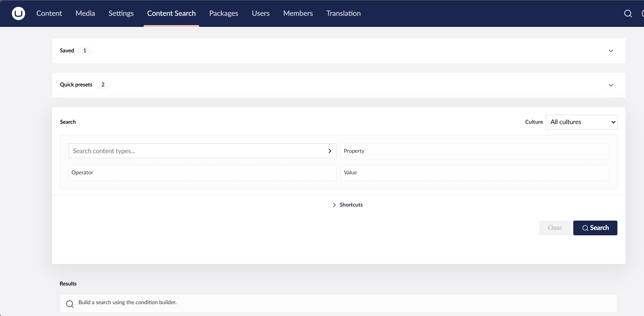Select the Content Search tab
644x316 pixels.
(x=171, y=13)
